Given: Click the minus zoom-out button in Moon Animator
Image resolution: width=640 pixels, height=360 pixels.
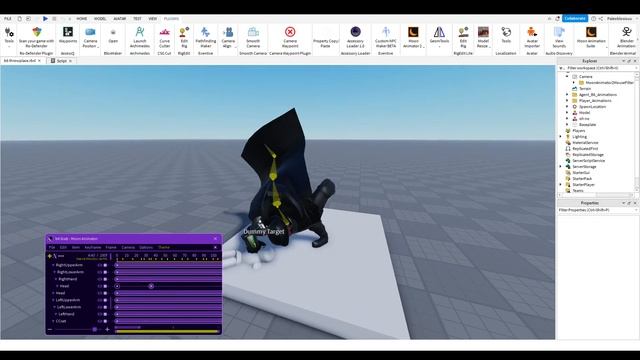Looking at the screenshot, I should point(50,329).
